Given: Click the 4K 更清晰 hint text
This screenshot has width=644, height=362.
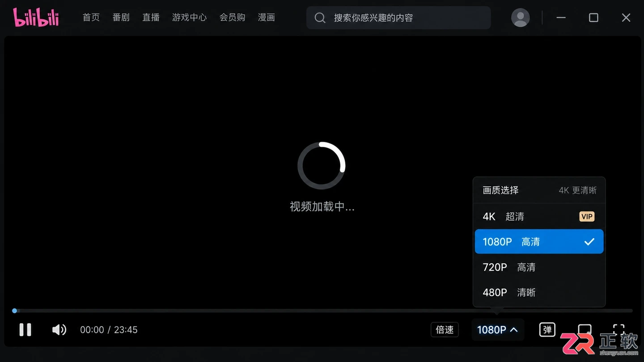Looking at the screenshot, I should [x=578, y=190].
